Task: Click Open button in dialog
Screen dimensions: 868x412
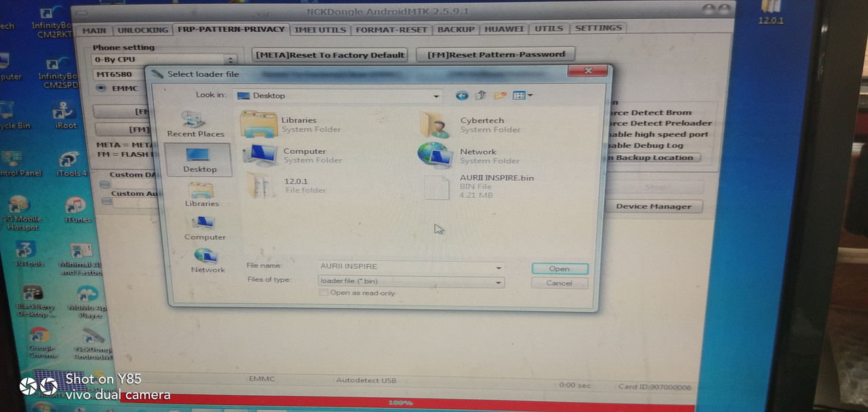Action: pos(559,268)
